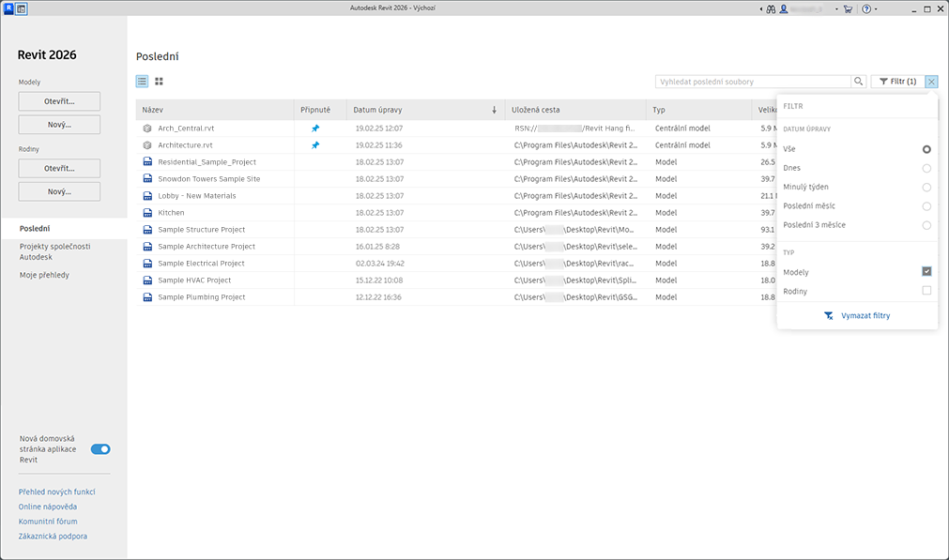Click the Lobby - New Materials file icon
Image resolution: width=949 pixels, height=560 pixels.
click(147, 196)
